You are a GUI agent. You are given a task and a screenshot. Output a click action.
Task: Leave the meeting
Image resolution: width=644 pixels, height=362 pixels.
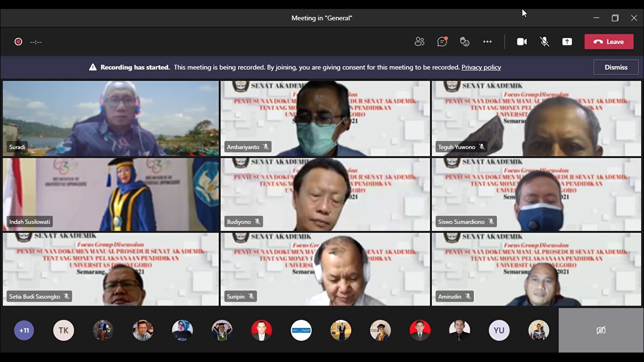[x=609, y=42]
